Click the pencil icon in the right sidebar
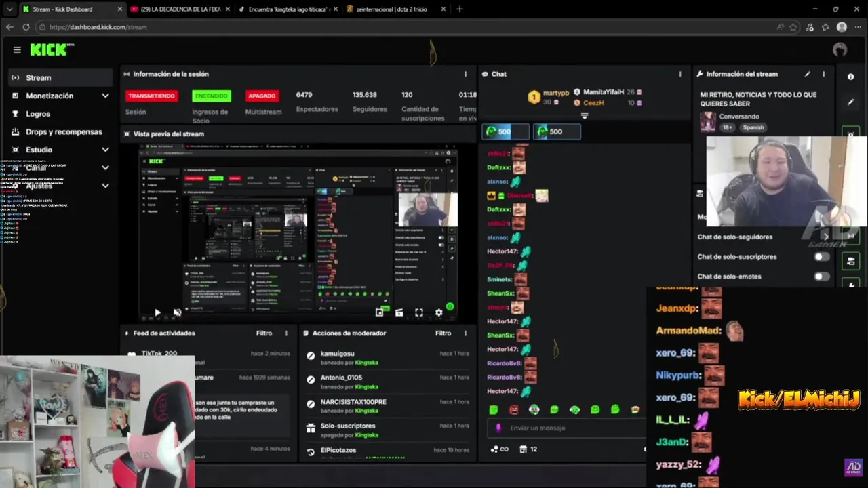Image resolution: width=868 pixels, height=488 pixels. pyautogui.click(x=850, y=102)
